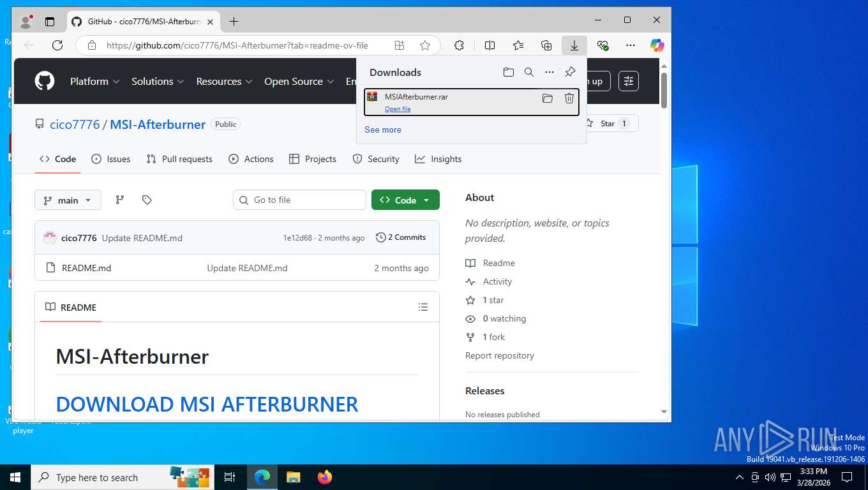This screenshot has height=490, width=868.
Task: Expand the Resources menu
Action: click(224, 81)
